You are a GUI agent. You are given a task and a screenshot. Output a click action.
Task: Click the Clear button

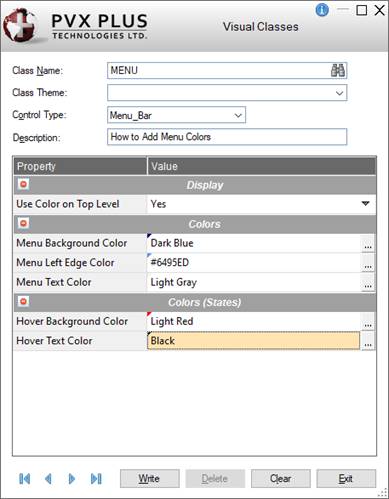281,479
